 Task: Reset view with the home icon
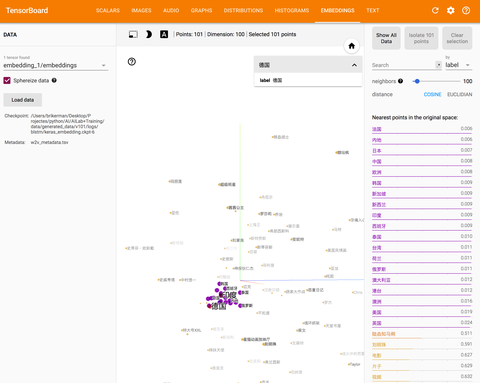[x=352, y=46]
